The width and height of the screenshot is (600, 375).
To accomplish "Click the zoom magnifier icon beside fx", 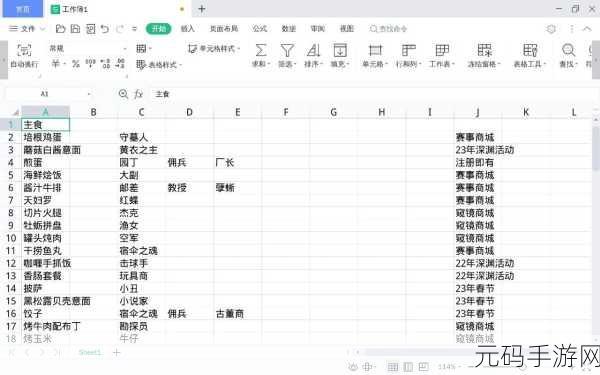I will tap(123, 94).
